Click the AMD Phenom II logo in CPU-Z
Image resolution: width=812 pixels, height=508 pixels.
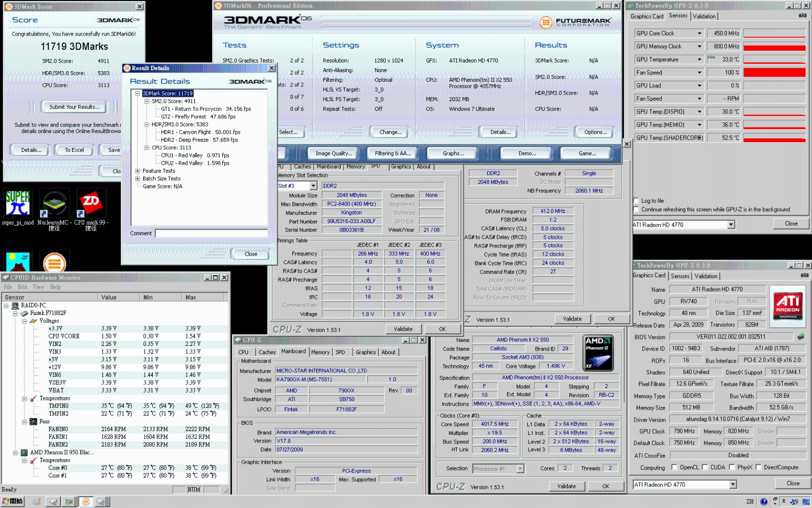598,353
